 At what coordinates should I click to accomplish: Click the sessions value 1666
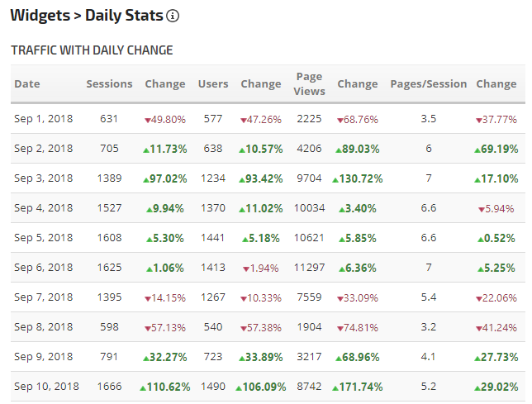pos(109,387)
